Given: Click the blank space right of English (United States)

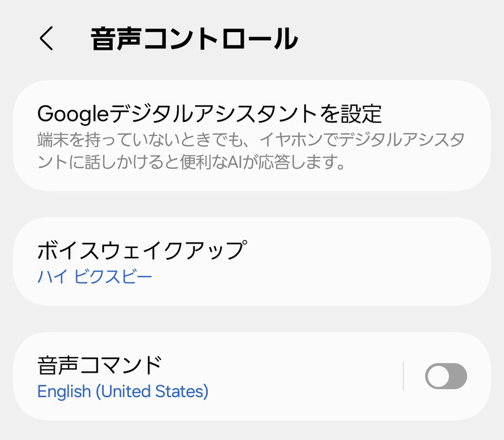Looking at the screenshot, I should tap(302, 392).
